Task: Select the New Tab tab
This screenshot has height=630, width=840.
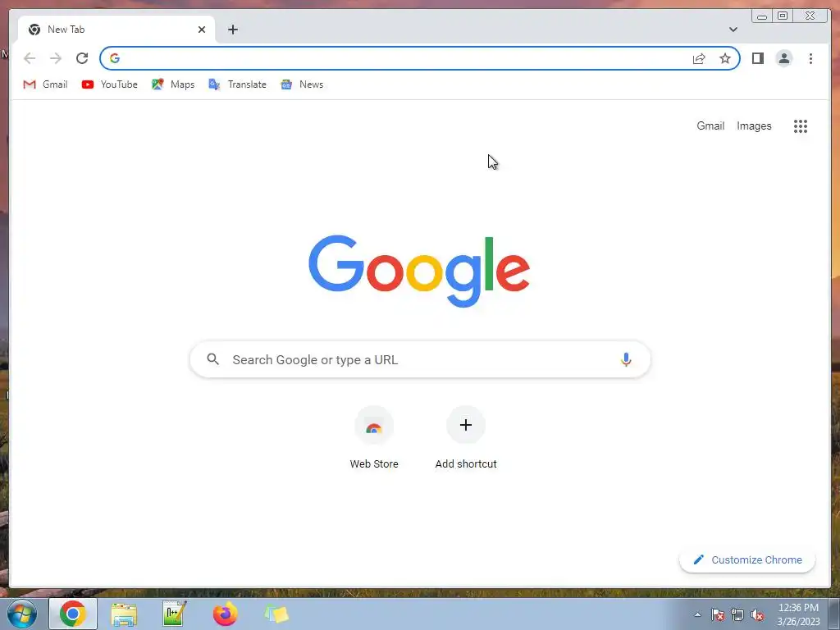Action: coord(116,30)
